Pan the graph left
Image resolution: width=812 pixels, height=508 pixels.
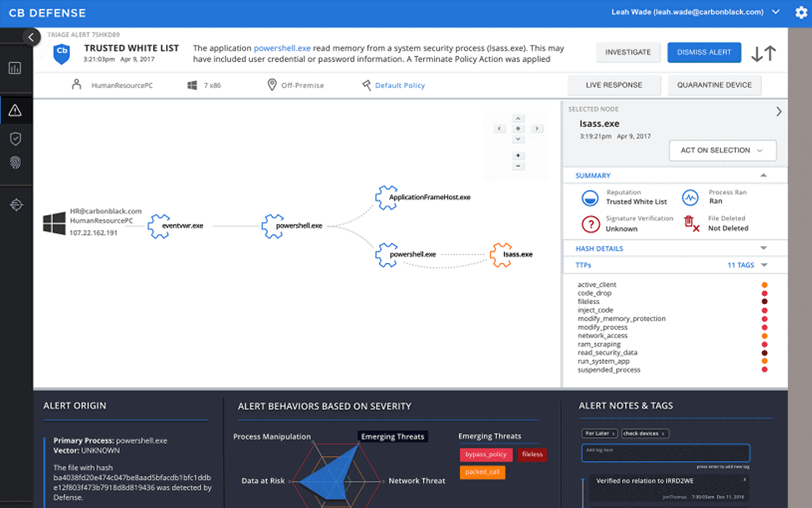click(x=499, y=129)
